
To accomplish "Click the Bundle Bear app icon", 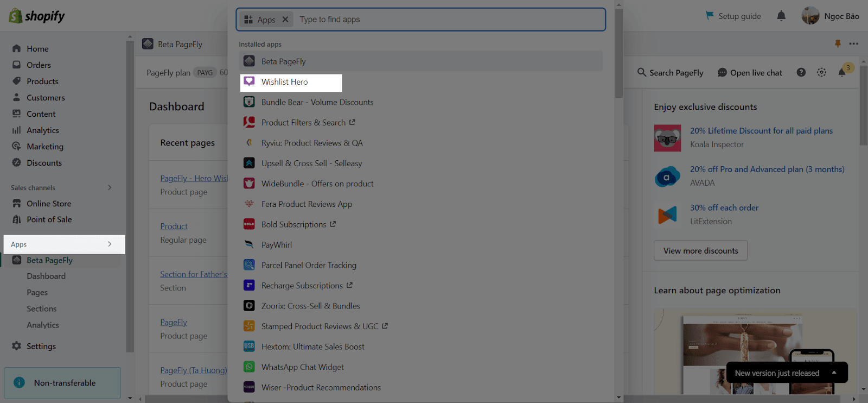I will point(249,102).
